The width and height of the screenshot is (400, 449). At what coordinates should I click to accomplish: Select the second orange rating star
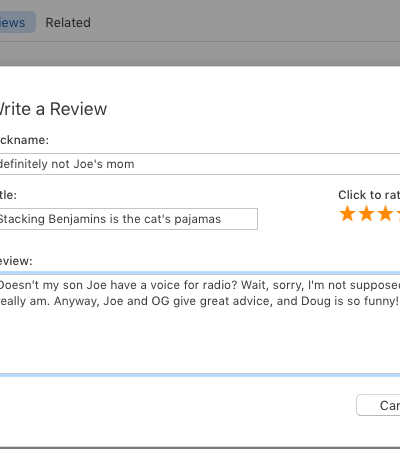point(366,213)
